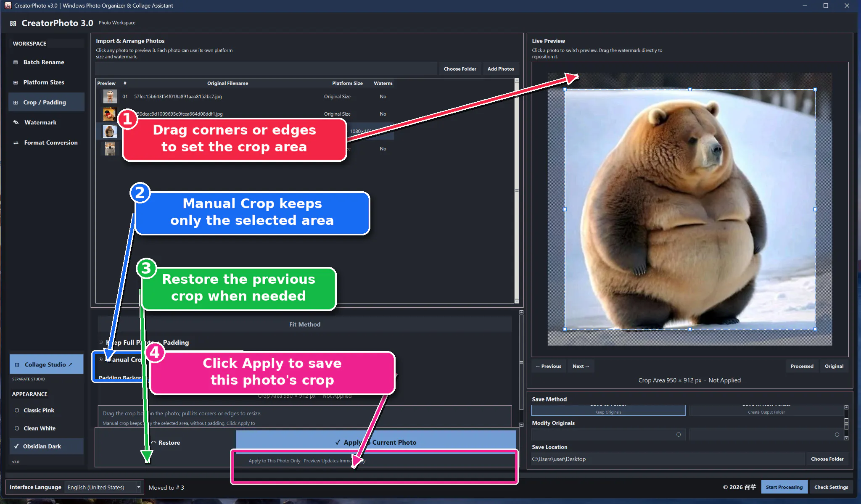Viewport: 861px width, 504px height.
Task: Click the bottom-right corner crop handle
Action: coord(815,329)
